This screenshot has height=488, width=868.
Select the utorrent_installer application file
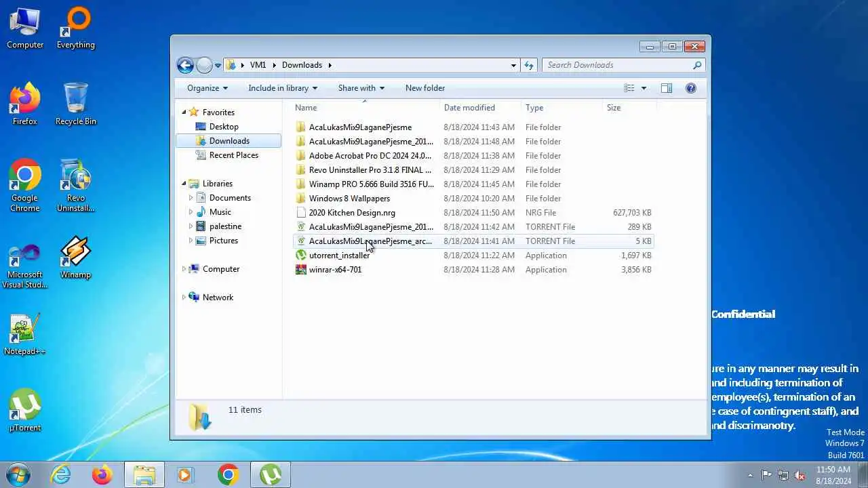point(473,256)
